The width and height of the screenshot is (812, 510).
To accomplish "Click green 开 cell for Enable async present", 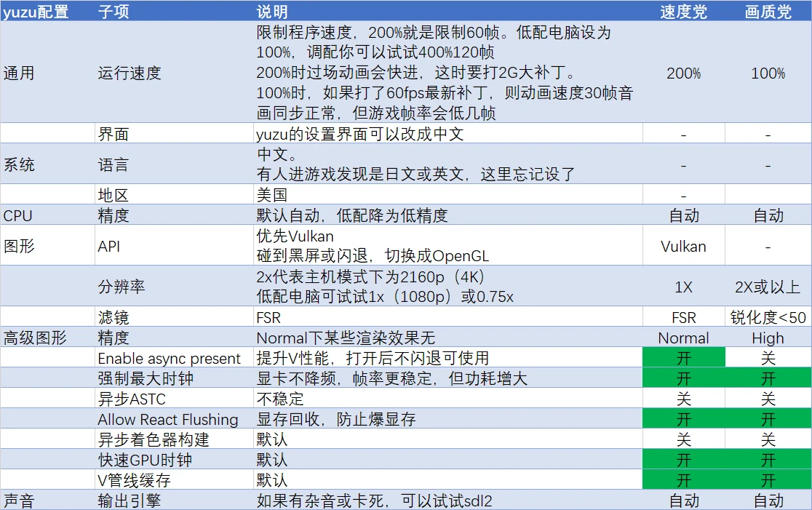I will (x=683, y=357).
